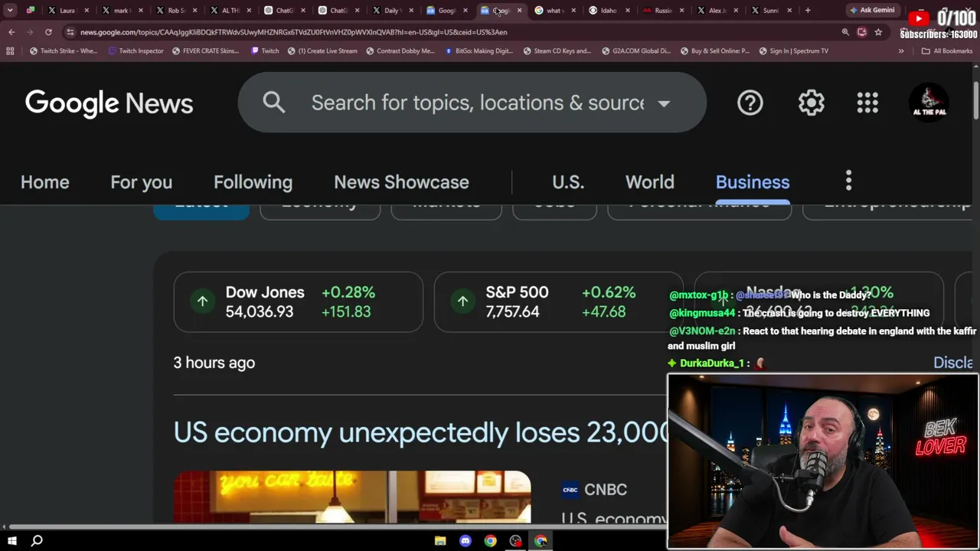Open Chrome from the taskbar
Image resolution: width=980 pixels, height=551 pixels.
(x=490, y=541)
